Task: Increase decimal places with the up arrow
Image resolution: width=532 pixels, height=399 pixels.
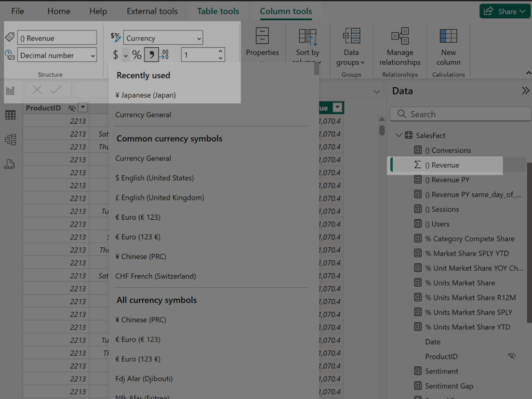Action: coord(221,51)
